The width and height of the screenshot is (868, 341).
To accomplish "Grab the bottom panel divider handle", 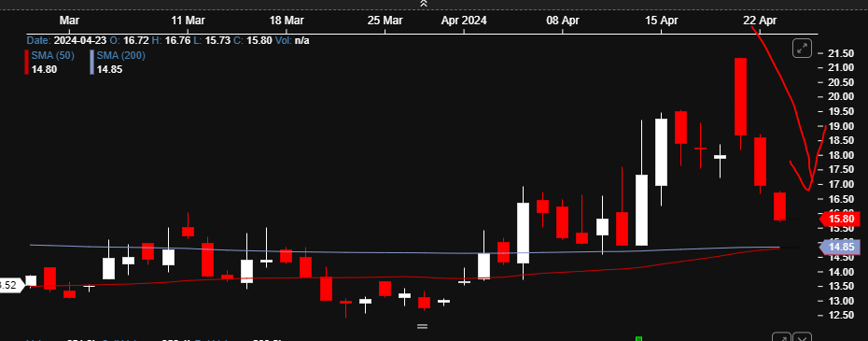I will pyautogui.click(x=423, y=326).
